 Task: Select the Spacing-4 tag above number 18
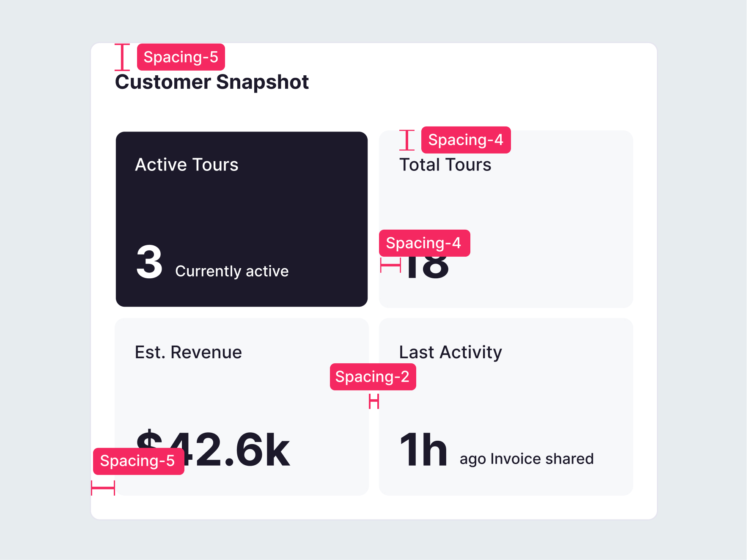pyautogui.click(x=424, y=243)
